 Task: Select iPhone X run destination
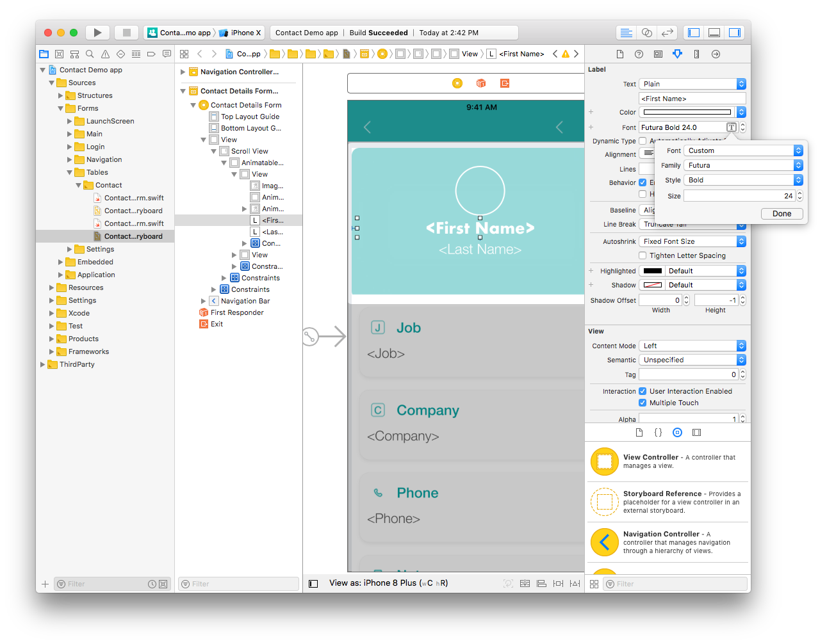click(240, 33)
